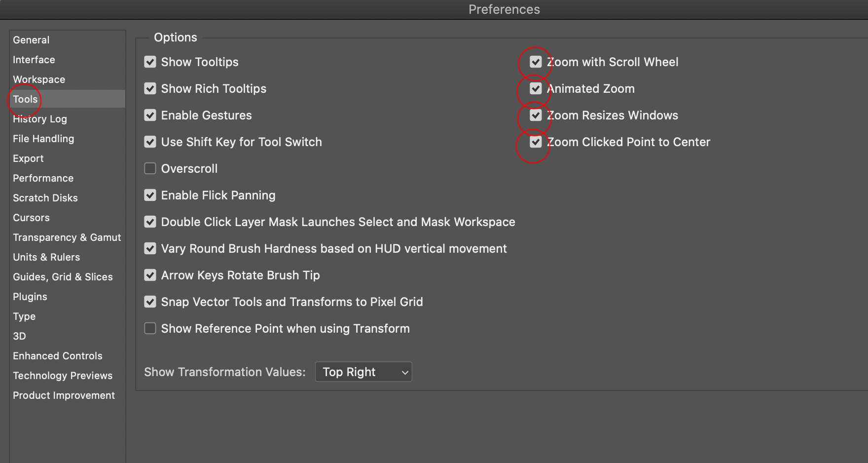
Task: Disable the Show Tooltips option
Action: 150,62
